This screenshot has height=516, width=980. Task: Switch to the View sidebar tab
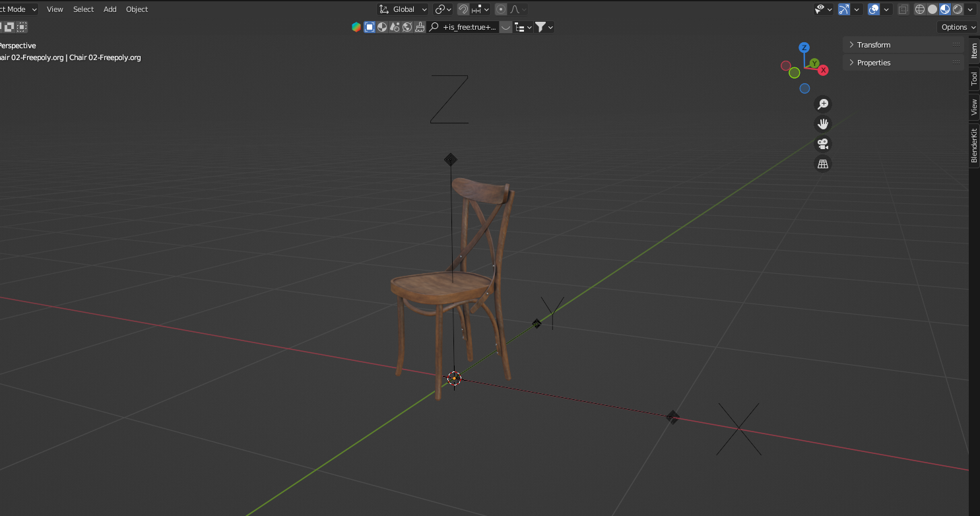974,107
